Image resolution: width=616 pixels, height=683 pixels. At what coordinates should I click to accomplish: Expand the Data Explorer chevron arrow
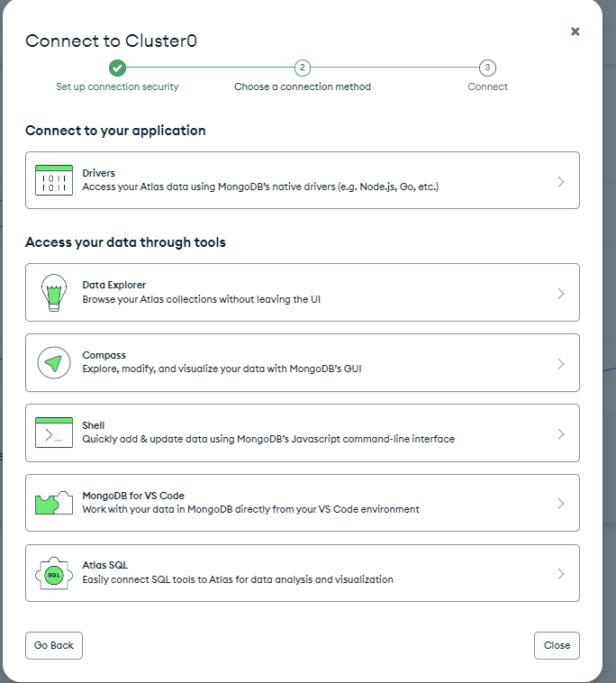click(x=561, y=294)
